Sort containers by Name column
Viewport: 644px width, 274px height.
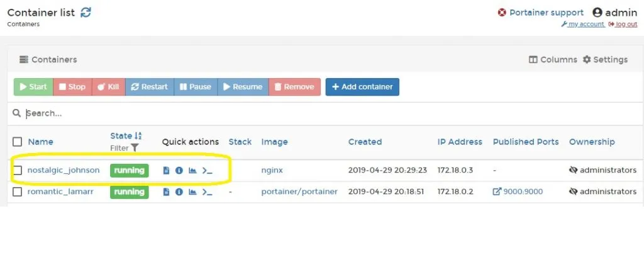tap(40, 142)
